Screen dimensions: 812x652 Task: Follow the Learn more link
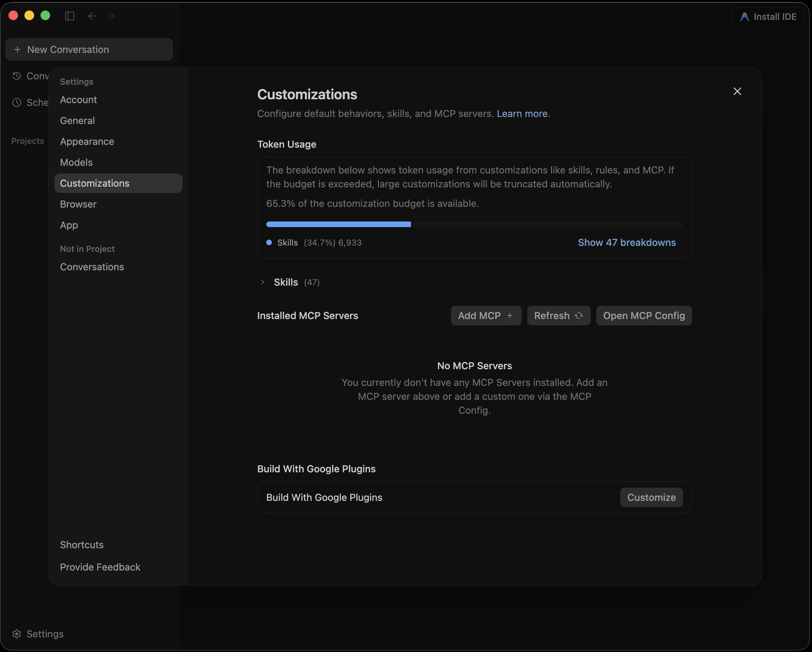[x=522, y=114]
